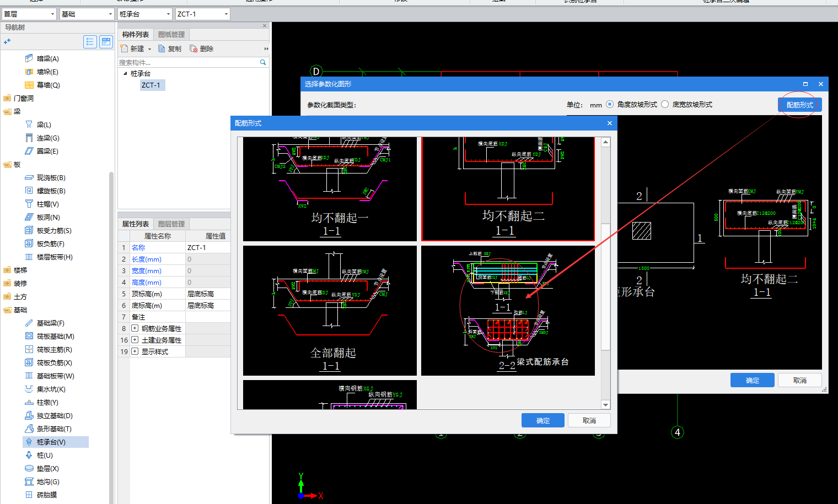Select the 筏板基础(M) icon

[x=29, y=336]
